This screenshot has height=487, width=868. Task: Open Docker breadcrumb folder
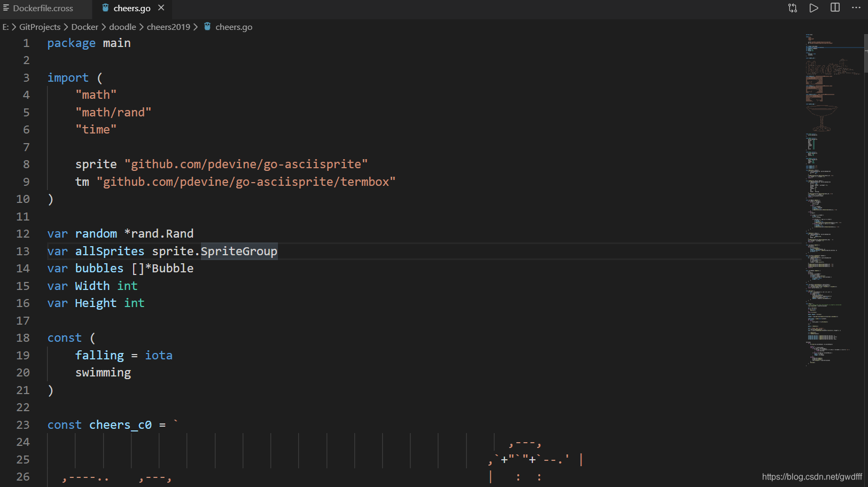[84, 27]
